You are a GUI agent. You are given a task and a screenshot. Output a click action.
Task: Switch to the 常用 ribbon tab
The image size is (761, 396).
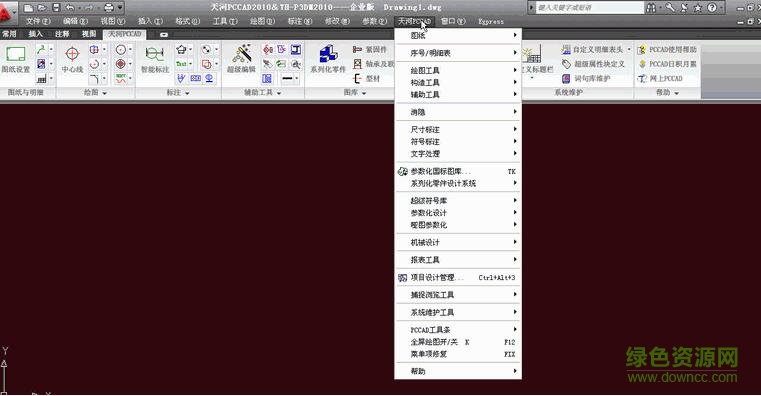point(9,34)
